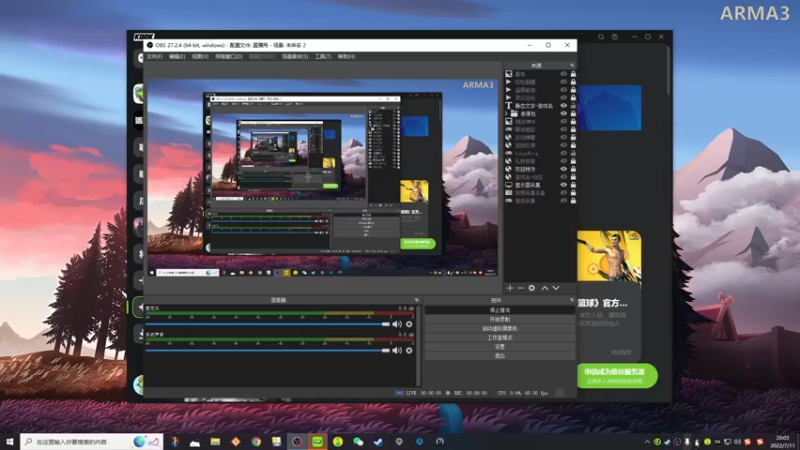Select the 显示器采集 source row

tap(540, 185)
